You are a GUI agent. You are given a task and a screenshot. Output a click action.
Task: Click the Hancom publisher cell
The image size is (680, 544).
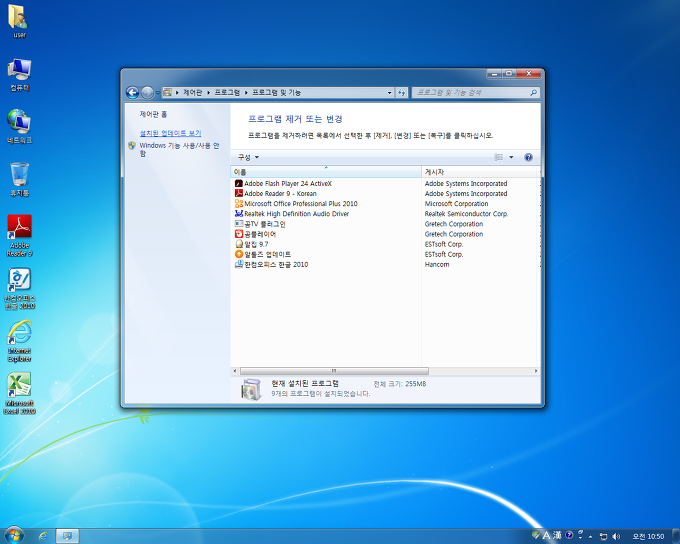pos(437,264)
